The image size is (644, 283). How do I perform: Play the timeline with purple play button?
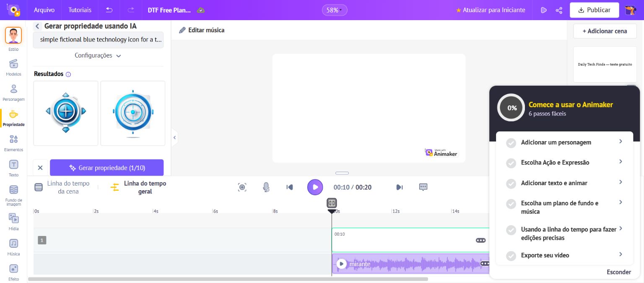click(315, 187)
